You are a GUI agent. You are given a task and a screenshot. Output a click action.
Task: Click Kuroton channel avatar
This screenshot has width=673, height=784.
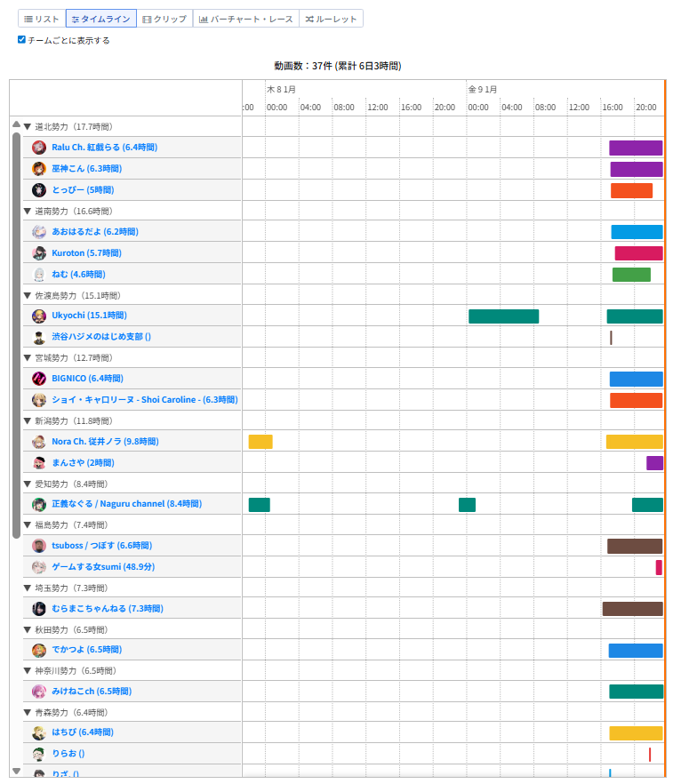[x=39, y=253]
